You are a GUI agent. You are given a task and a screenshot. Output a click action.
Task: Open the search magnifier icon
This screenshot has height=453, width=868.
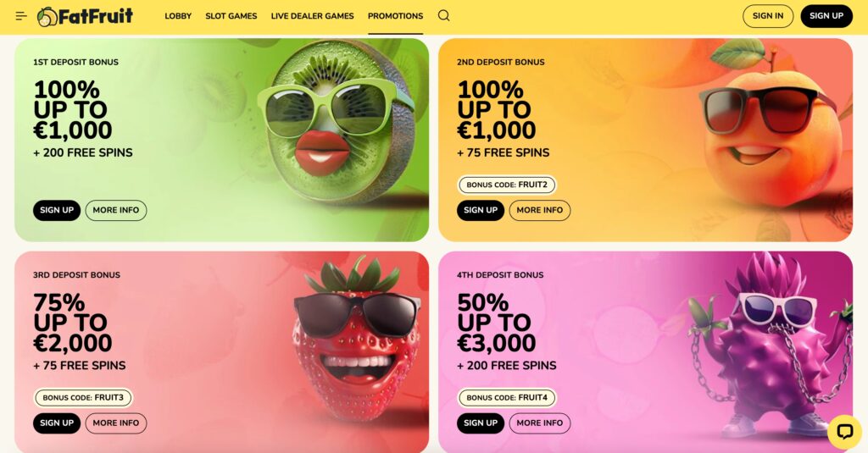[x=443, y=15]
